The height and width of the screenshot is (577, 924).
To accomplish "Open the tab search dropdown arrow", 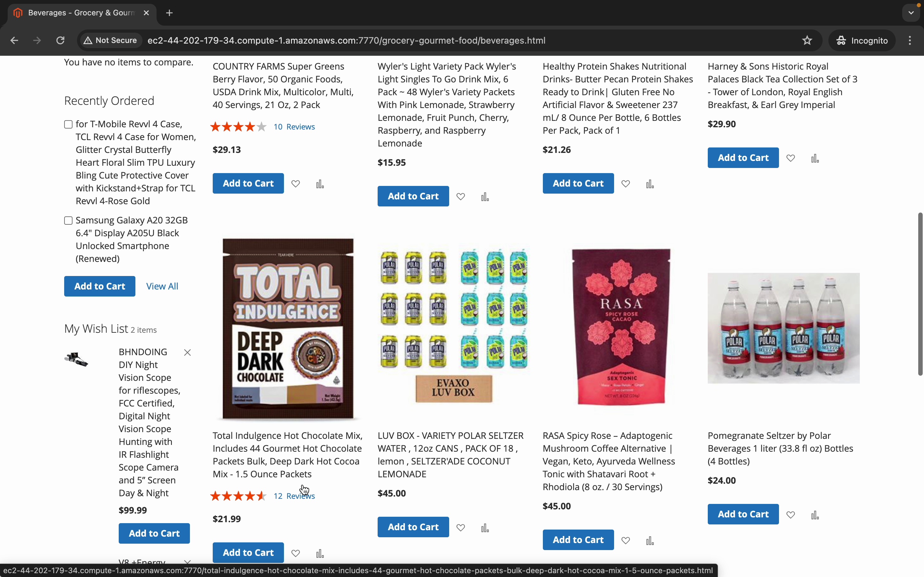I will pyautogui.click(x=911, y=13).
